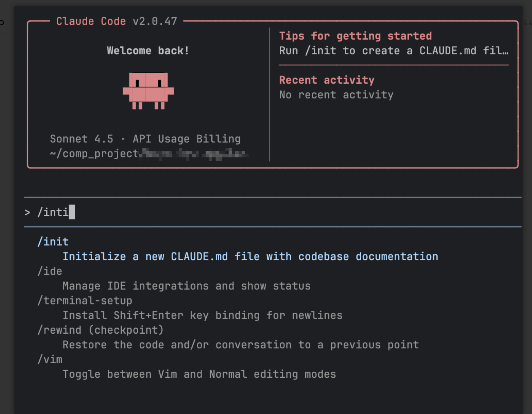Click the Claude Code v2.0.47 header label
532x414 pixels.
coord(116,21)
